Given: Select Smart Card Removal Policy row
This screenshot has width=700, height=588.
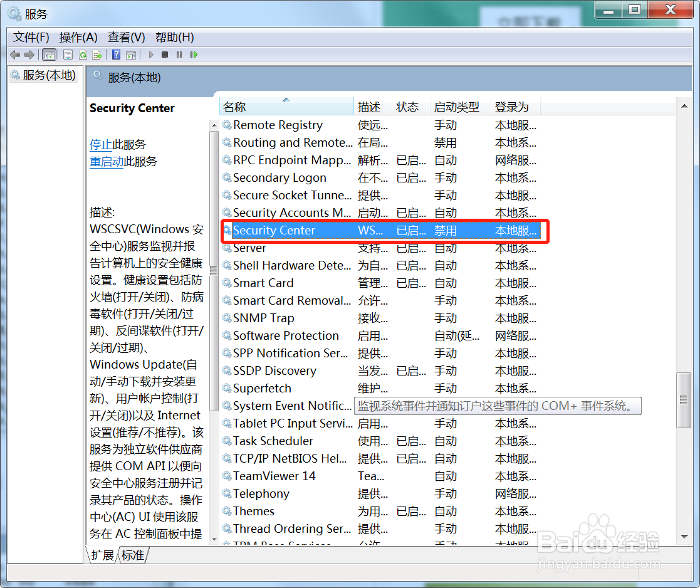Looking at the screenshot, I should pyautogui.click(x=382, y=300).
